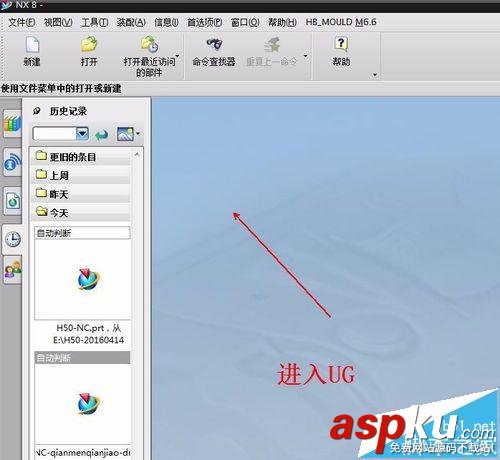Launch the 命令查找器 binoculars icon
This screenshot has width=500, height=460.
tap(214, 44)
